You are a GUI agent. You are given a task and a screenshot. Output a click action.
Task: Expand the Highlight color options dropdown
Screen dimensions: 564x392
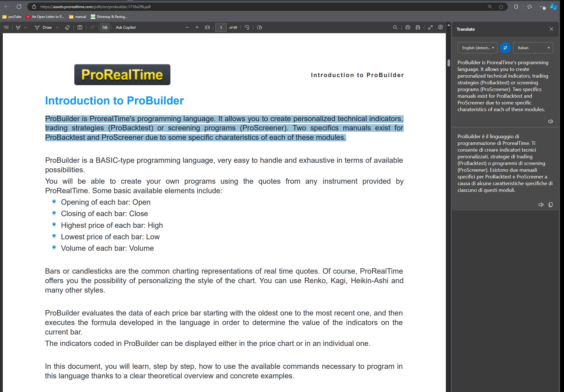25,27
